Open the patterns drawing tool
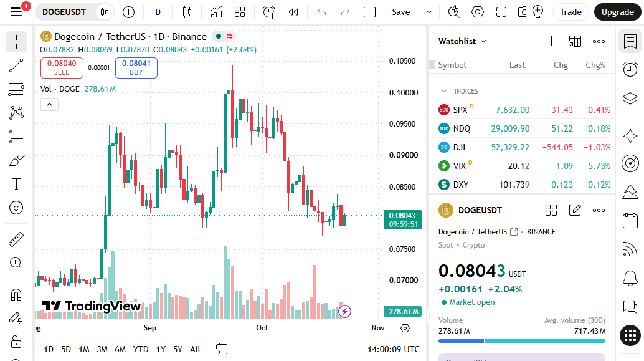The image size is (644, 361). pyautogui.click(x=16, y=113)
